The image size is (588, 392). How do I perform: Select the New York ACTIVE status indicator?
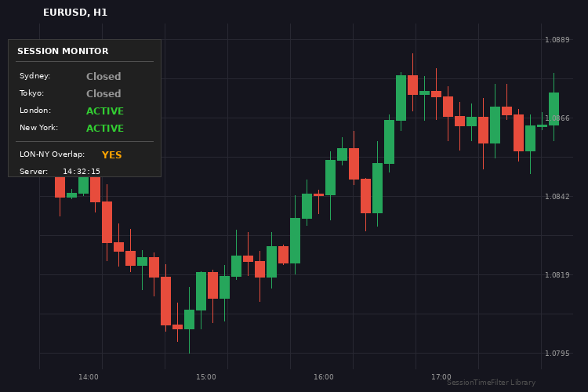105,129
